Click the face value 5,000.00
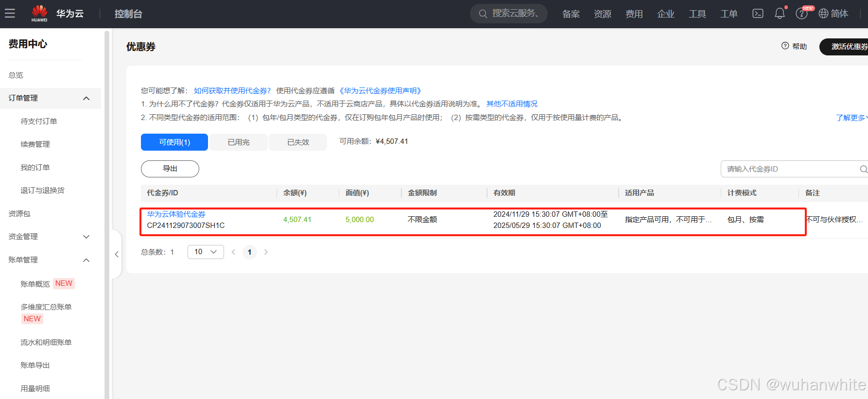Image resolution: width=868 pixels, height=399 pixels. point(360,220)
